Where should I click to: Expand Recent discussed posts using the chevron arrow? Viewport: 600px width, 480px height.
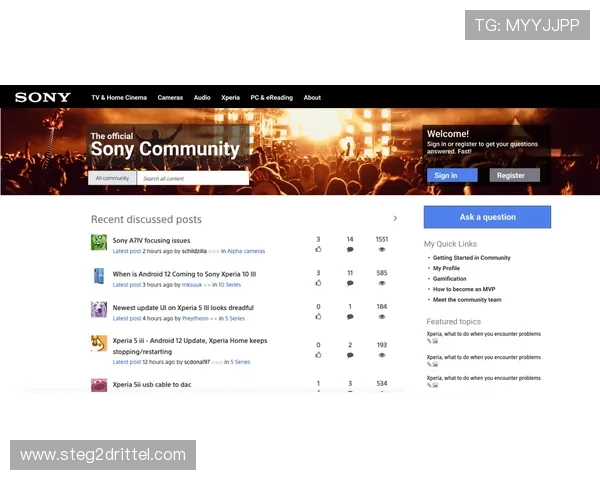tap(395, 218)
